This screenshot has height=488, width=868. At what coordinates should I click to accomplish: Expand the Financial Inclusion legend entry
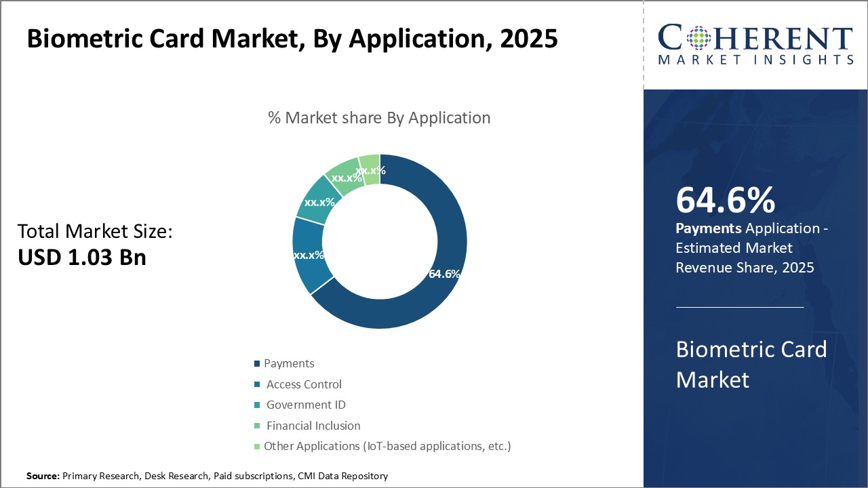click(313, 426)
